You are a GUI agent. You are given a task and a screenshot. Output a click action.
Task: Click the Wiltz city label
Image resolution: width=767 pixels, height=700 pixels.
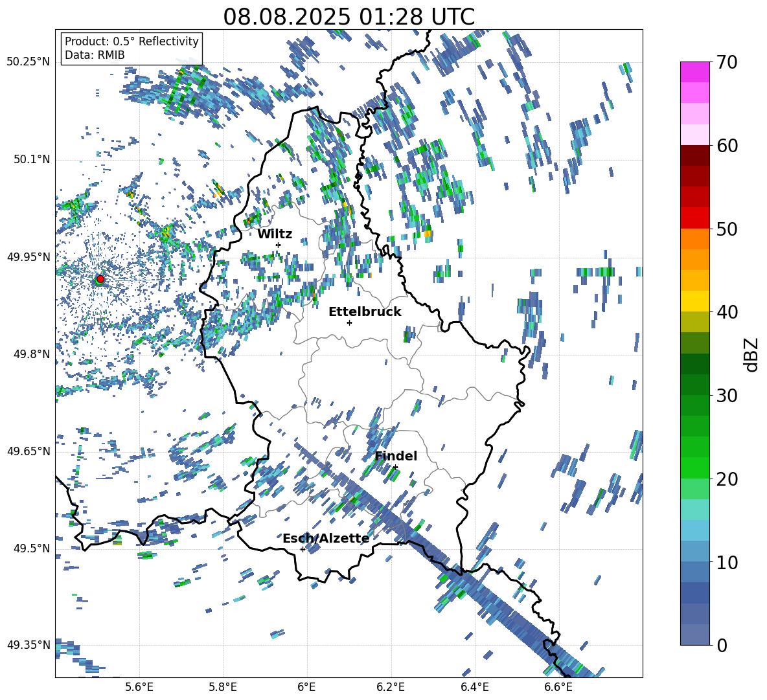[275, 234]
